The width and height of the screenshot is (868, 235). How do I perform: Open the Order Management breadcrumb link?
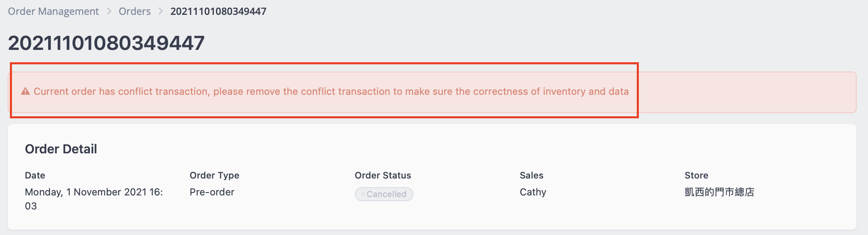coord(54,12)
